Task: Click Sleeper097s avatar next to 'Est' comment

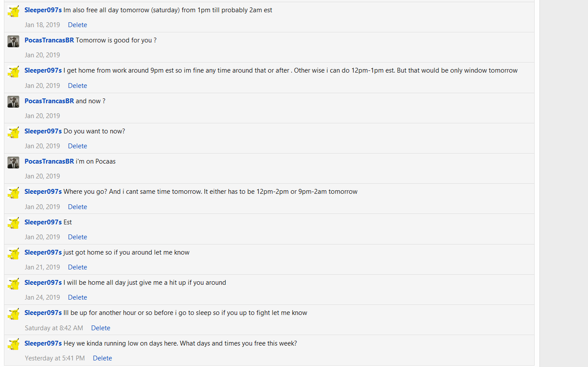Action: (14, 223)
